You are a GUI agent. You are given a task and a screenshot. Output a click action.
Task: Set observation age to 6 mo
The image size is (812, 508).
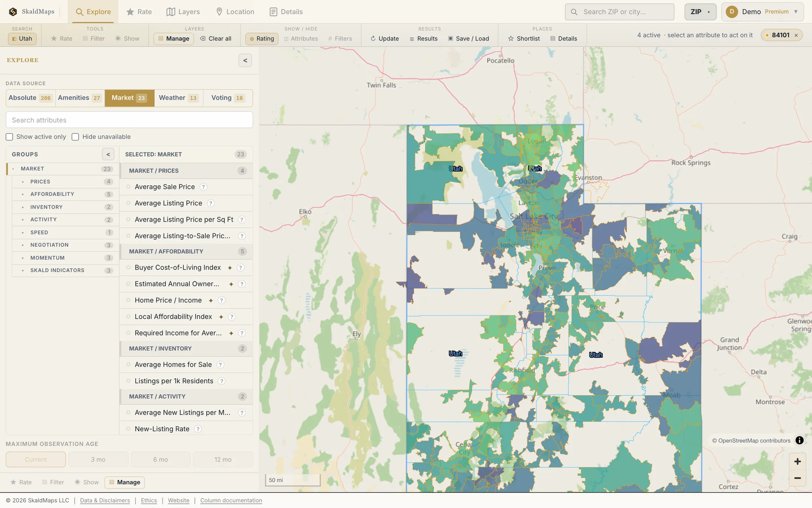161,460
